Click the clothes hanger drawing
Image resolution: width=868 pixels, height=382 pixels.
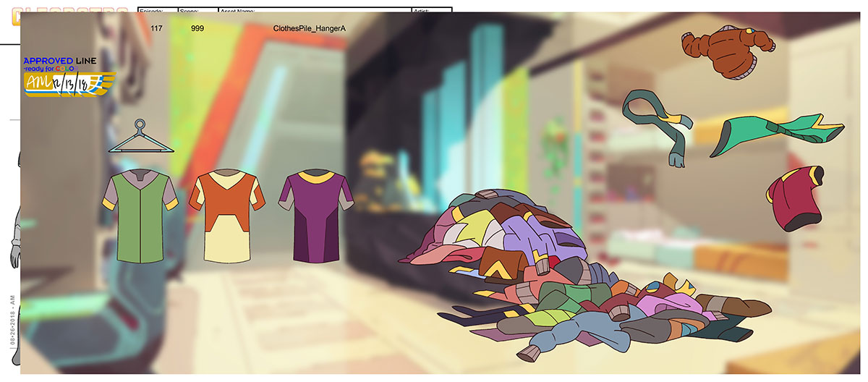(x=141, y=140)
